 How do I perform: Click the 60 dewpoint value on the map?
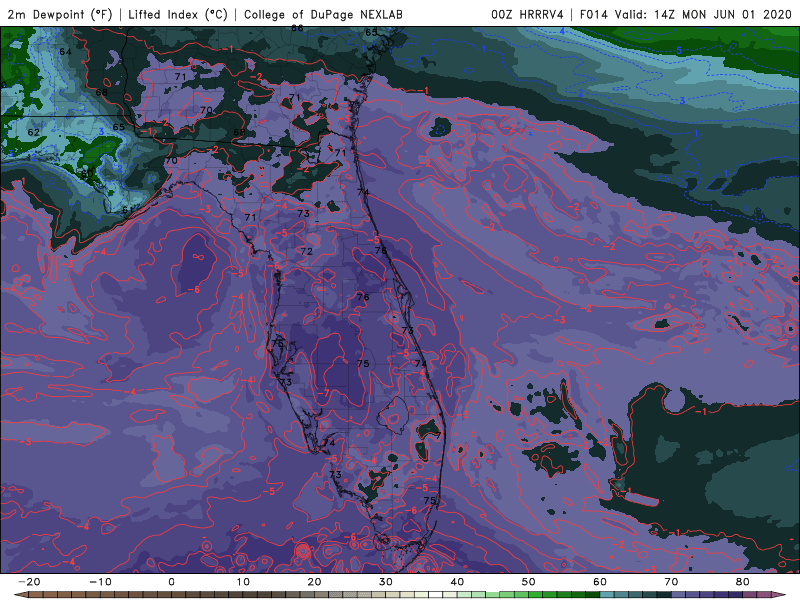click(x=87, y=174)
